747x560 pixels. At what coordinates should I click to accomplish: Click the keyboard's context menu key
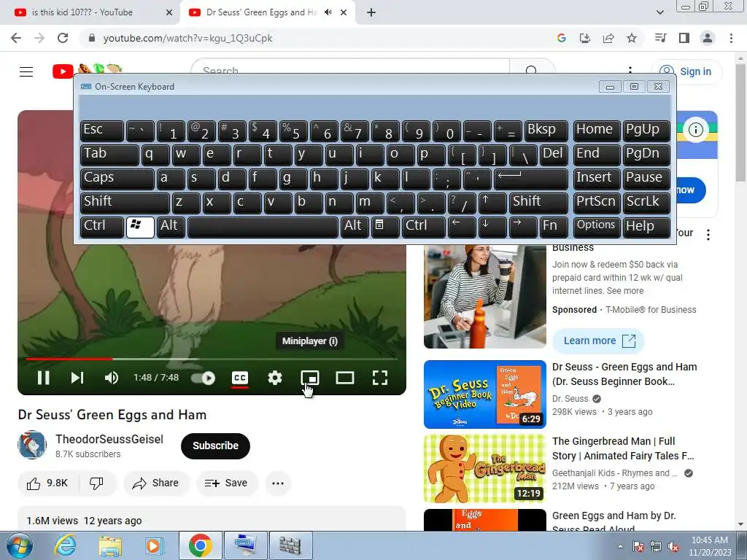(385, 227)
